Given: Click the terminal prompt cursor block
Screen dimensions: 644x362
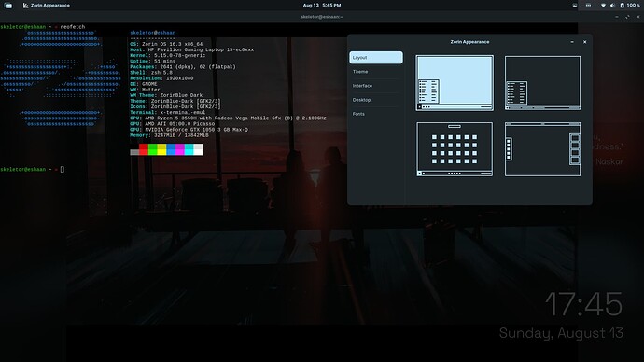Looking at the screenshot, I should point(63,169).
